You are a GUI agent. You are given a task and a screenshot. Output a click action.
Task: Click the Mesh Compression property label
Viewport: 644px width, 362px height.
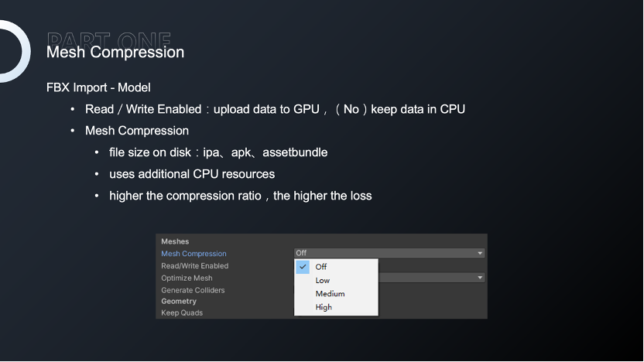pos(194,254)
